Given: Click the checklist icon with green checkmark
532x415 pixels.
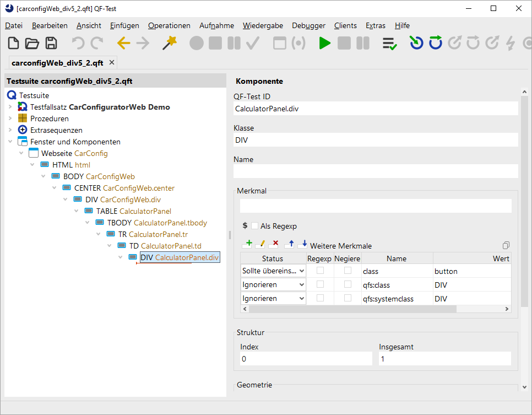Looking at the screenshot, I should coord(390,44).
